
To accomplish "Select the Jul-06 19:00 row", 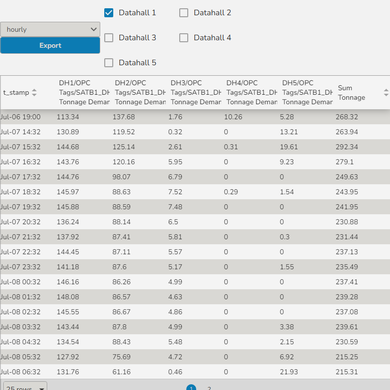I will coord(195,117).
